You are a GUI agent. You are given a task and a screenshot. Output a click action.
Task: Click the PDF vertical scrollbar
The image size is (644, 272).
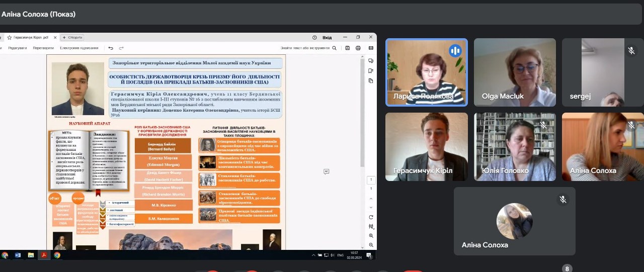[x=363, y=126]
